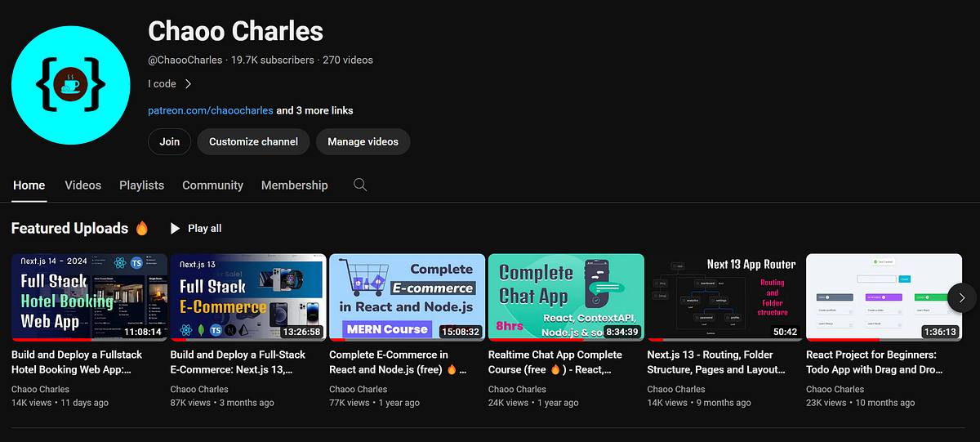Viewport: 980px width, 442px height.
Task: Click the 11:08:14 duration badge
Action: point(142,332)
